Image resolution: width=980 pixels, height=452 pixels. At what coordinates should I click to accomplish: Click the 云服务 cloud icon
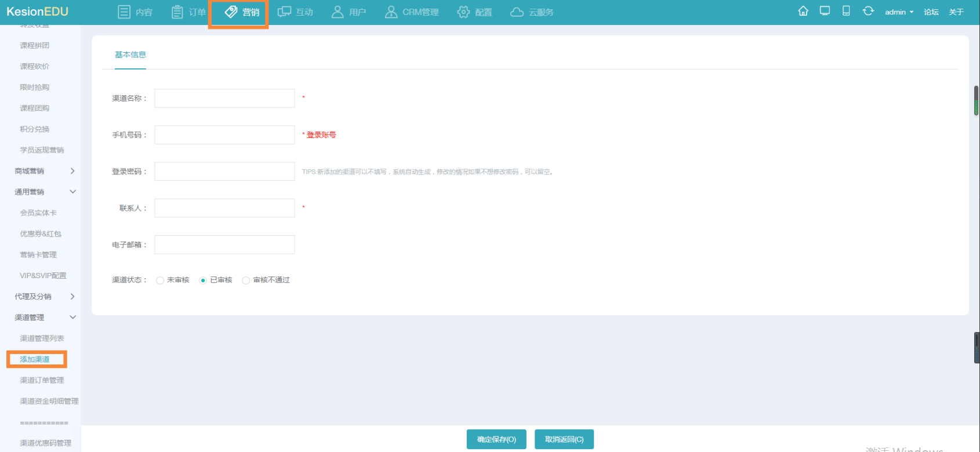(517, 12)
